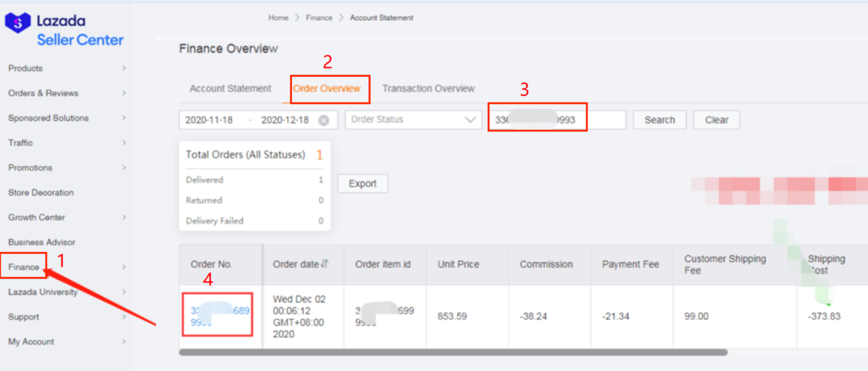Select the Returned status row
This screenshot has width=868, height=371.
click(254, 200)
